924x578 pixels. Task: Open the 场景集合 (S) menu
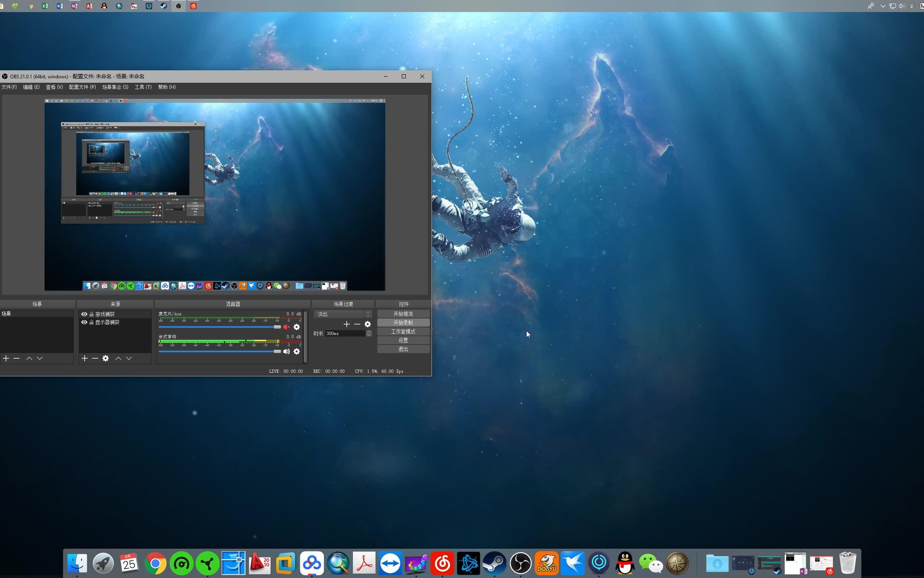(x=115, y=87)
